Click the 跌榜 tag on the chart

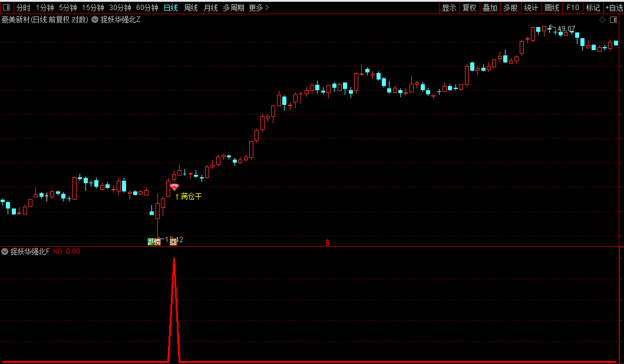click(x=154, y=241)
